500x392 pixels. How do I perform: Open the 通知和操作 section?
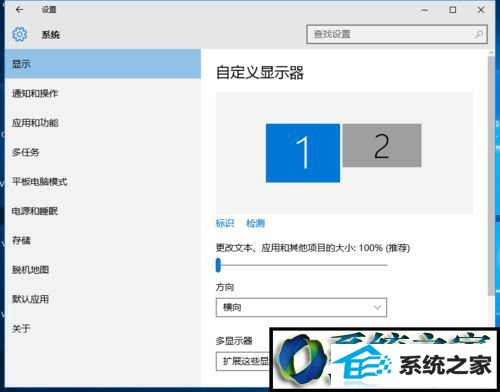coord(103,93)
